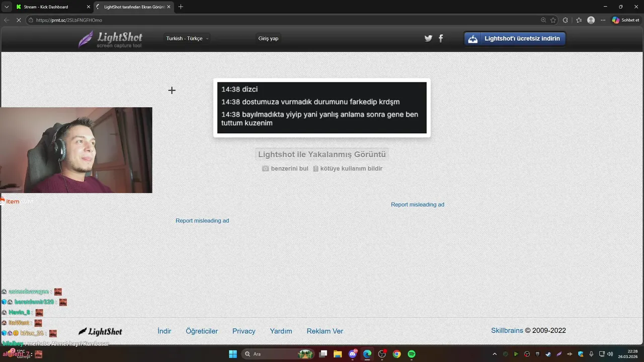Click 'kötüye kullanım bildir' report abuse link
The height and width of the screenshot is (362, 644).
pyautogui.click(x=348, y=168)
